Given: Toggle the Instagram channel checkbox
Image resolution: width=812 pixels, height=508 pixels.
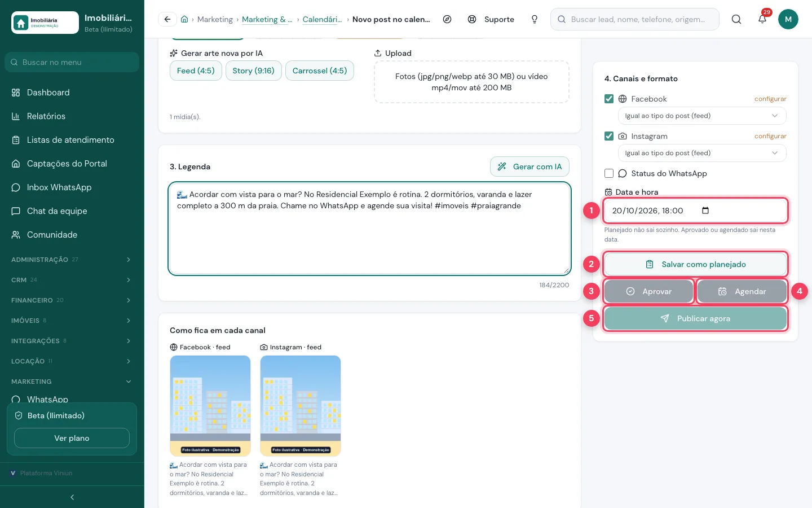Looking at the screenshot, I should pos(609,136).
